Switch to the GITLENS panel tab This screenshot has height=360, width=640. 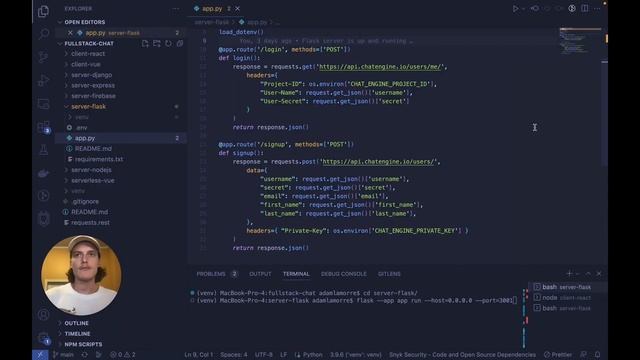(x=389, y=274)
